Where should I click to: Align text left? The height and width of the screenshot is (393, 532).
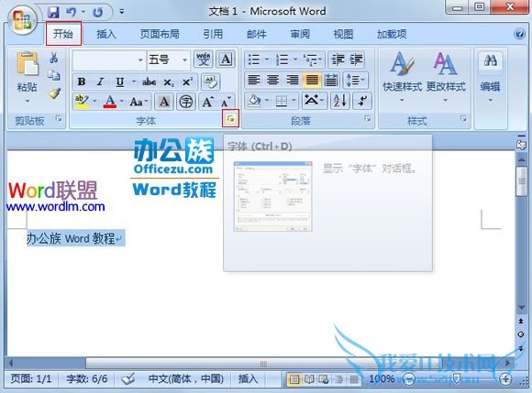(254, 81)
